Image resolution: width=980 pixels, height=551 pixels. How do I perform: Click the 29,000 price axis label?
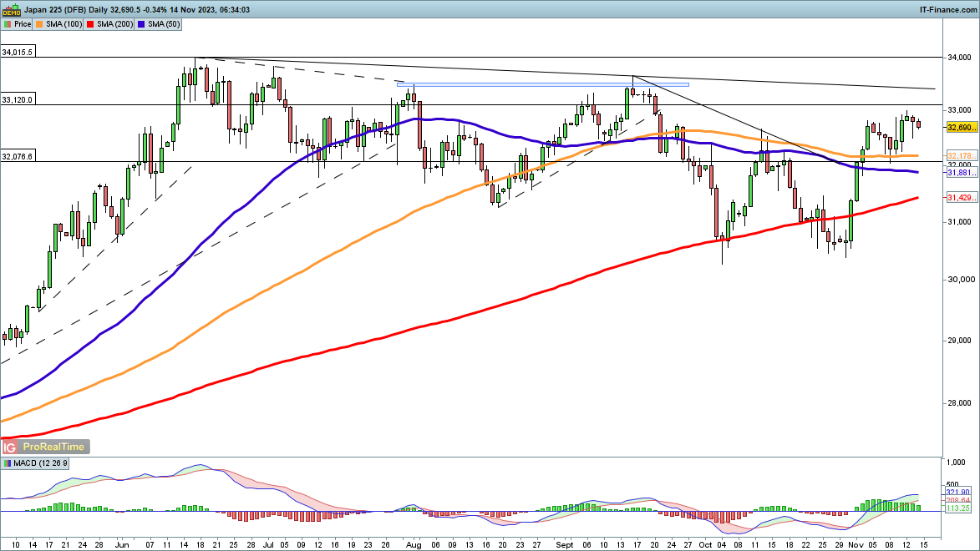[959, 341]
